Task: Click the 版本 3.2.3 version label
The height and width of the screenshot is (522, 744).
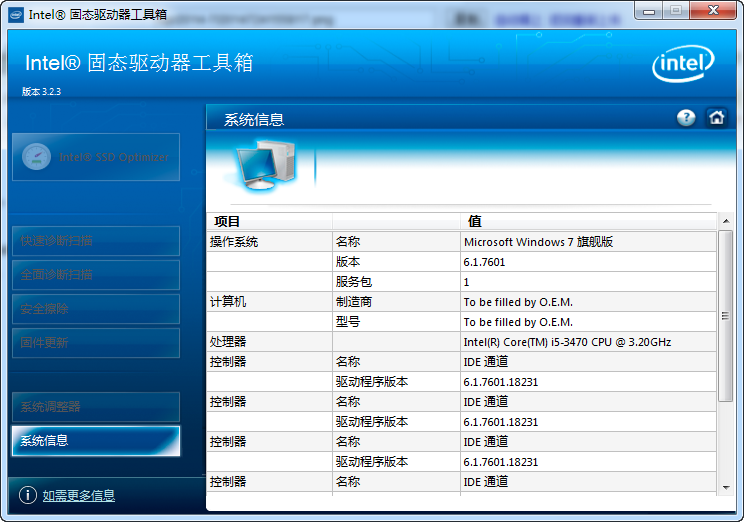Action: click(x=41, y=92)
